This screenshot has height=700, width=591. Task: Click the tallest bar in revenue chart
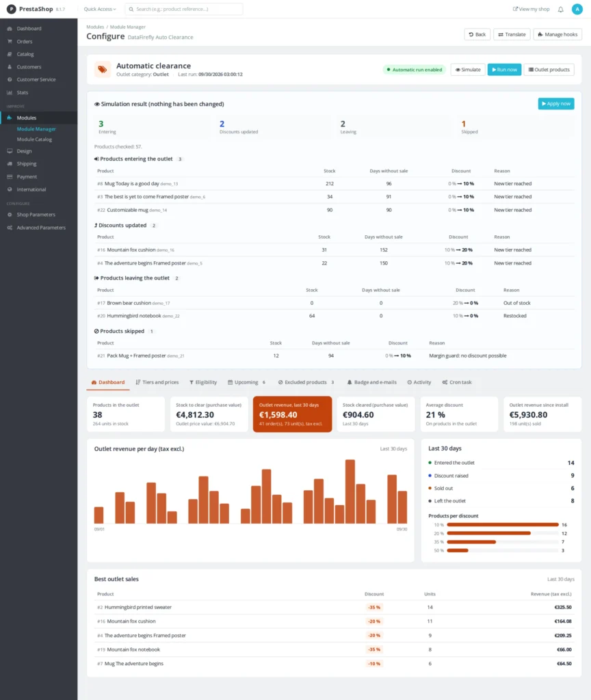point(350,492)
